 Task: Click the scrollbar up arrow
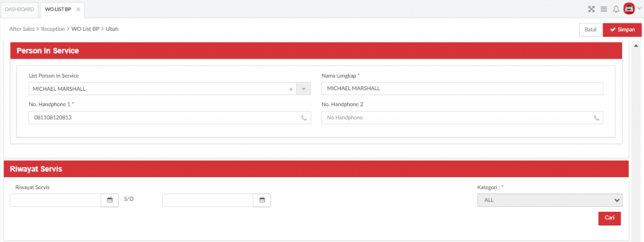click(636, 45)
